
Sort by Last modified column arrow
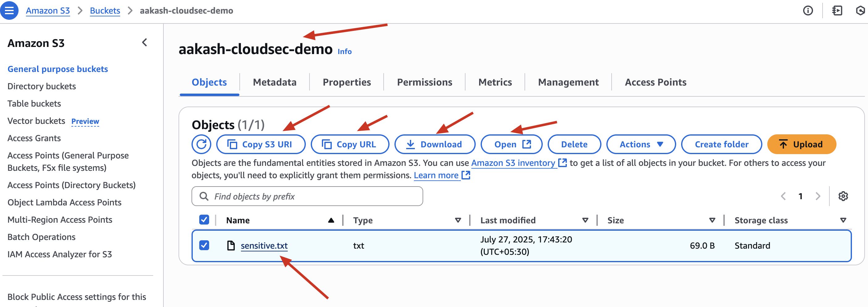click(x=585, y=221)
